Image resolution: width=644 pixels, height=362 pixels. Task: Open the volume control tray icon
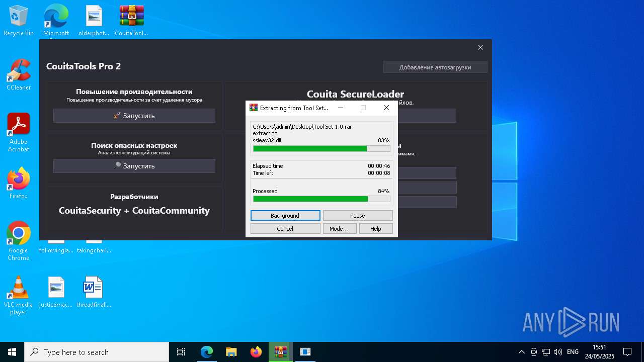(558, 352)
